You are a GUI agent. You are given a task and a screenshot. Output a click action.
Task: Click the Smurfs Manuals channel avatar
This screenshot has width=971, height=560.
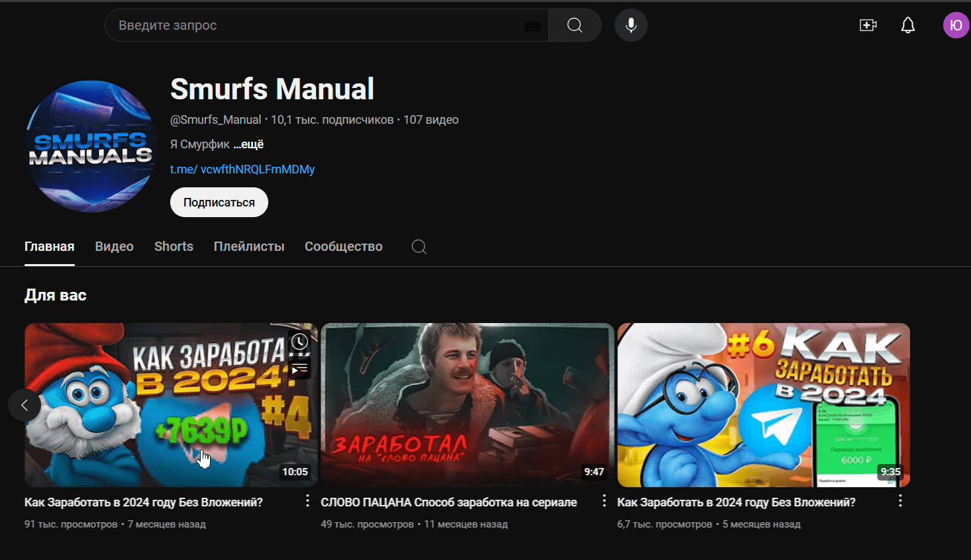[x=91, y=146]
